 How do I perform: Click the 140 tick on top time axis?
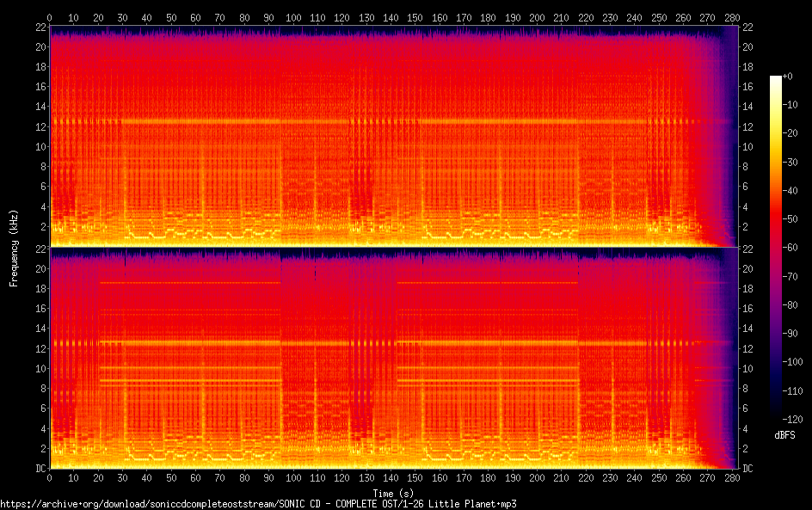391,17
